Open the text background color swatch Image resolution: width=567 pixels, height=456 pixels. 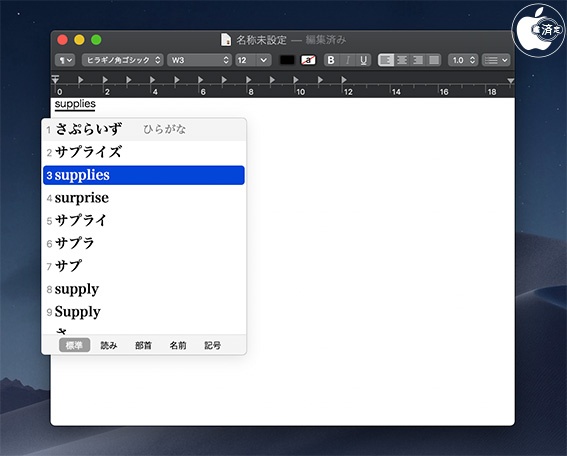click(308, 60)
